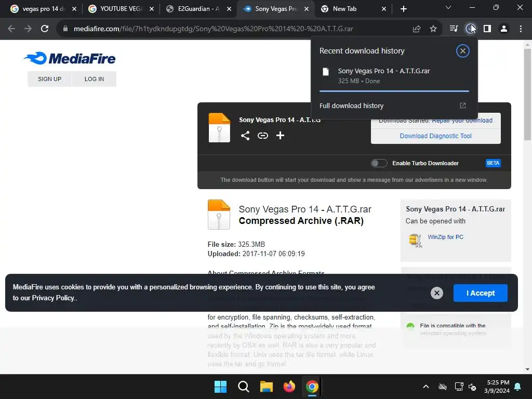Click the File size 325.3MB text

tap(236, 244)
